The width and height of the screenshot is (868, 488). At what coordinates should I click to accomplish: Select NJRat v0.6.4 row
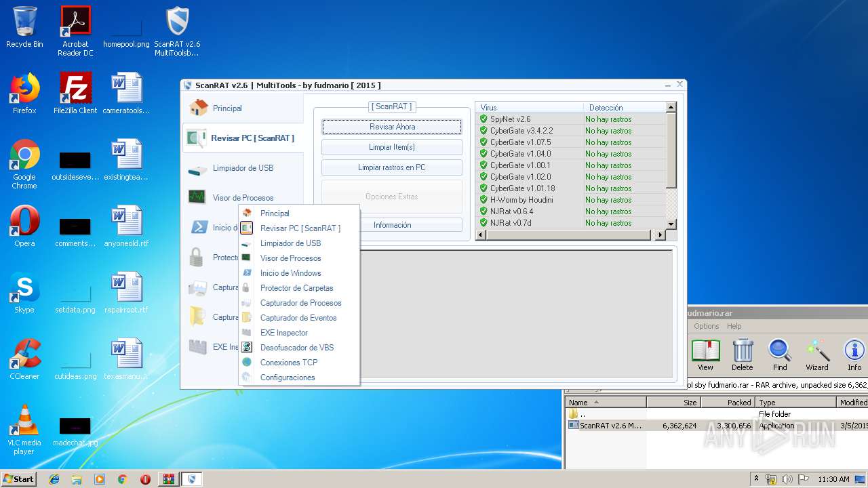pos(571,211)
